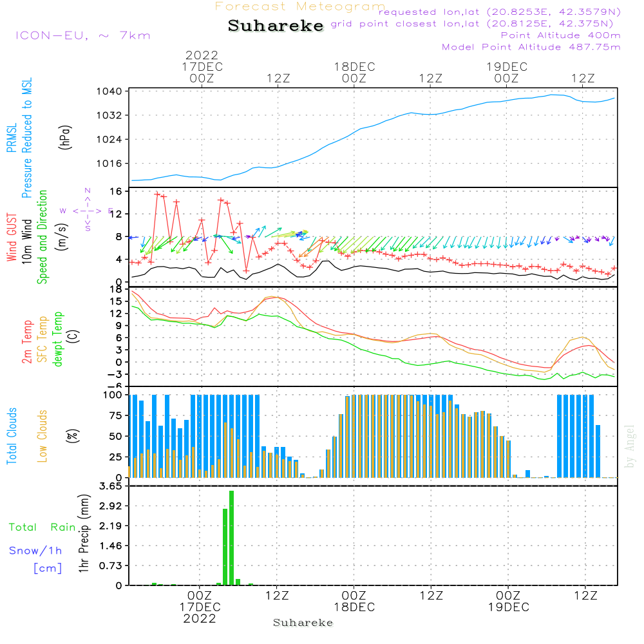Viewport: 644px width, 644px height.
Task: Select the orange "SFC Temp" label
Action: [x=43, y=339]
